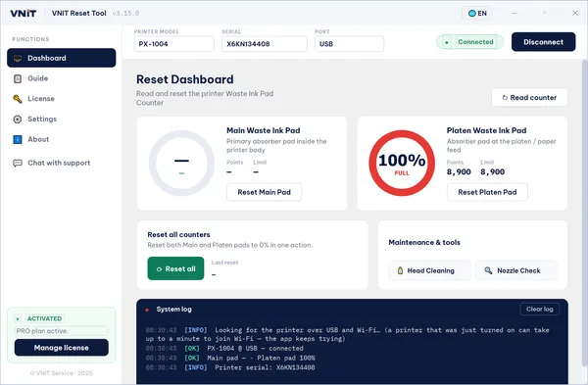
Task: Click the Platen pad 100% FULL gauge
Action: point(402,163)
